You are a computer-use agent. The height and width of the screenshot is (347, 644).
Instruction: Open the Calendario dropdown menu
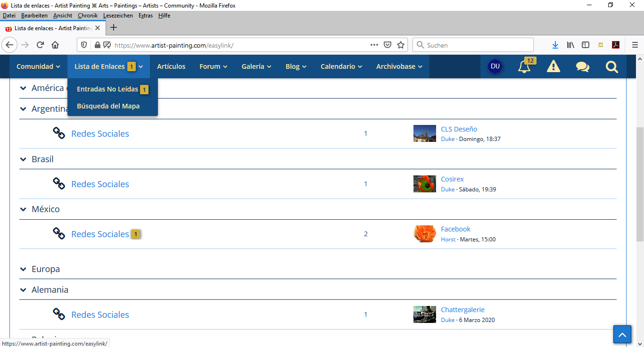coord(341,66)
